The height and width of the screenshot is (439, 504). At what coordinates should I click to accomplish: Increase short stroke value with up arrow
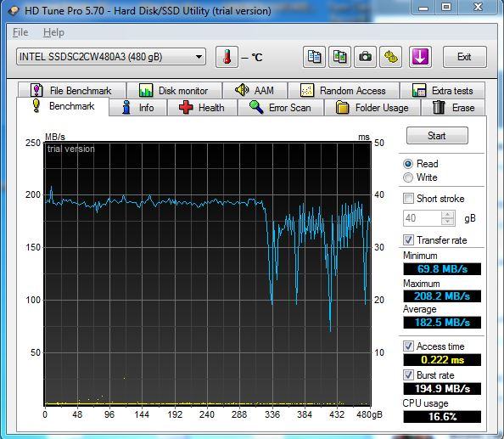pyautogui.click(x=448, y=214)
